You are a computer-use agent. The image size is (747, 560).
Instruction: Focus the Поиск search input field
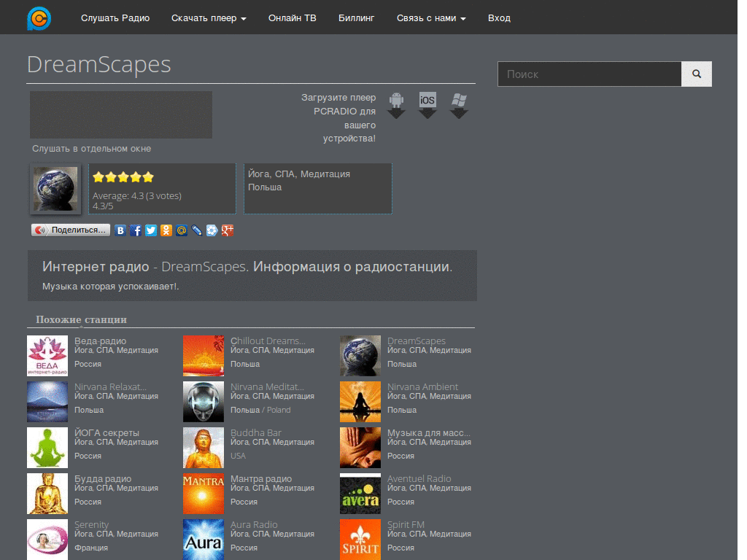coord(589,74)
